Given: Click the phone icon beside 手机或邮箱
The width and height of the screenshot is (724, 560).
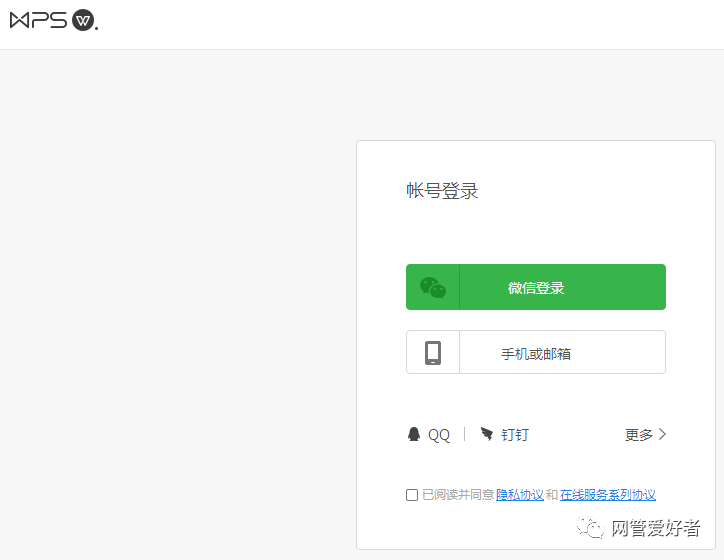Looking at the screenshot, I should [x=433, y=353].
